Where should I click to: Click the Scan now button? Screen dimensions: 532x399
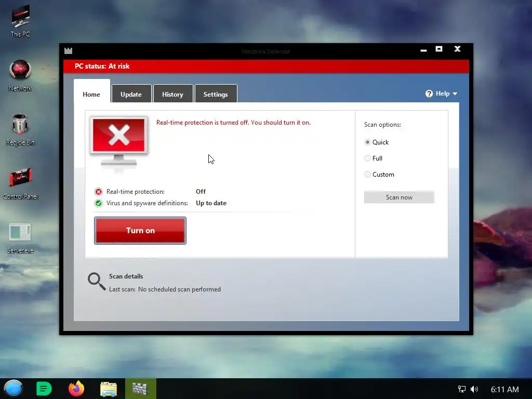[x=399, y=197]
